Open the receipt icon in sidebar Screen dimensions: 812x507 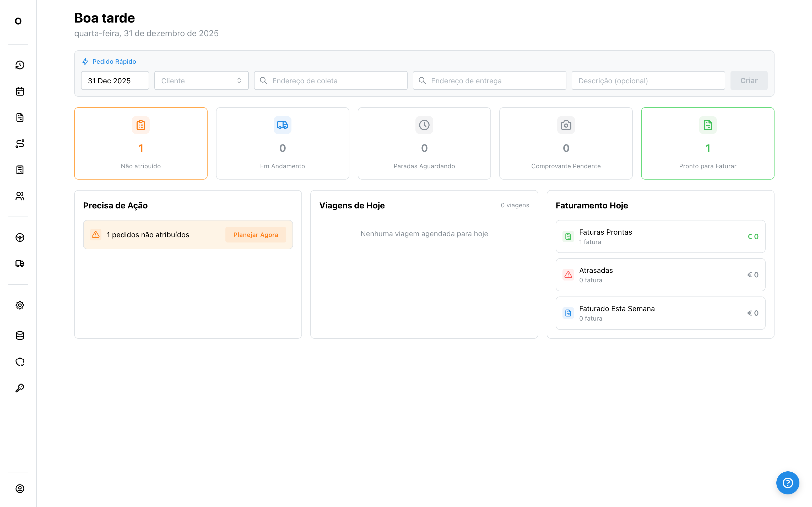click(20, 170)
